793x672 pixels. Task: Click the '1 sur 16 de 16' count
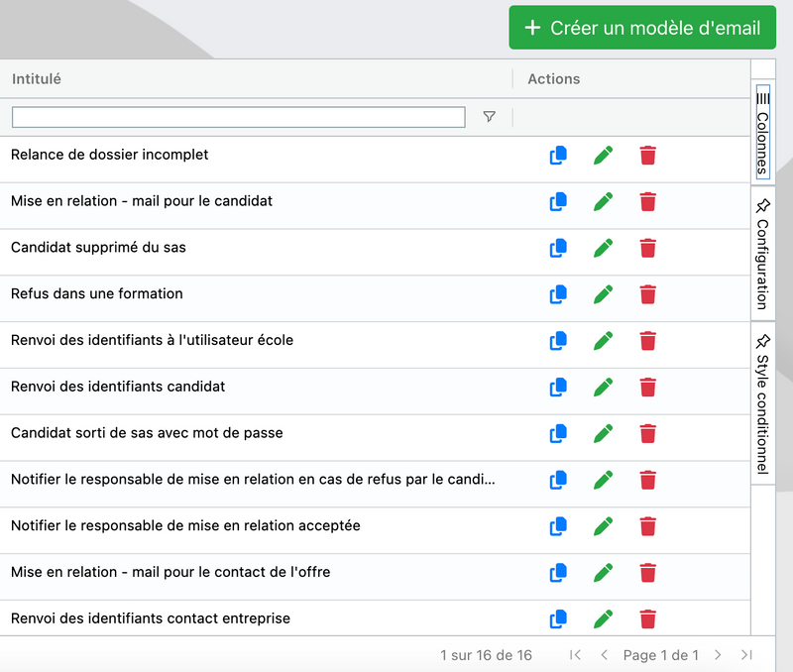486,655
